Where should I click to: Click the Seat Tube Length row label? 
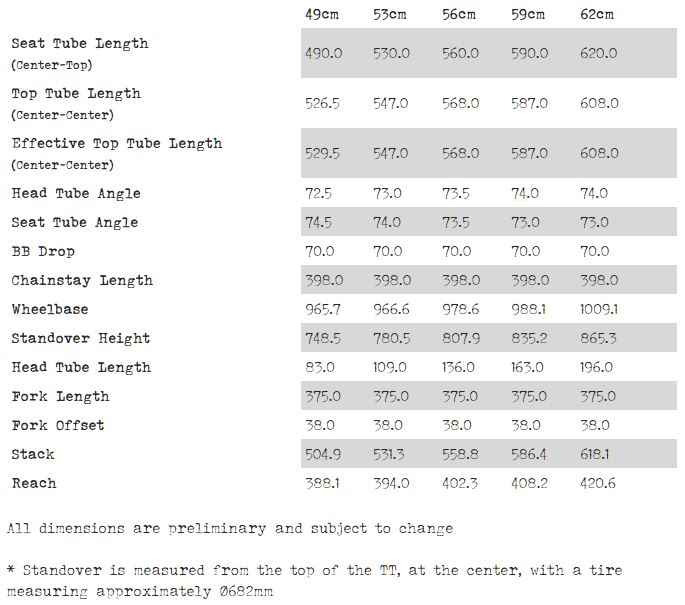click(80, 44)
